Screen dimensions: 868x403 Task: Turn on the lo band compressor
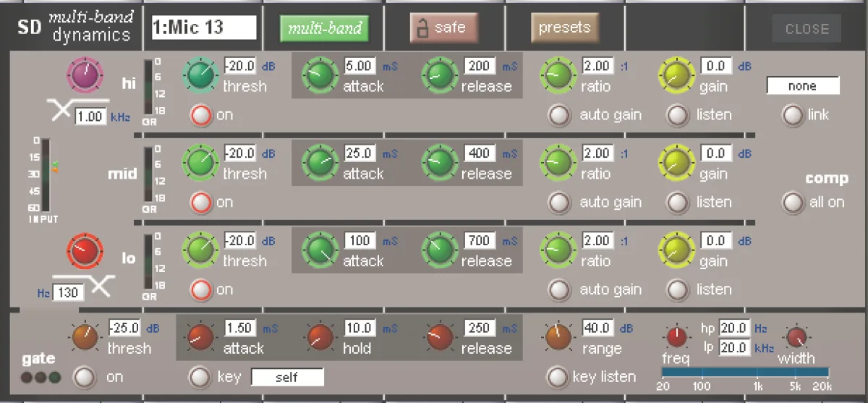201,290
